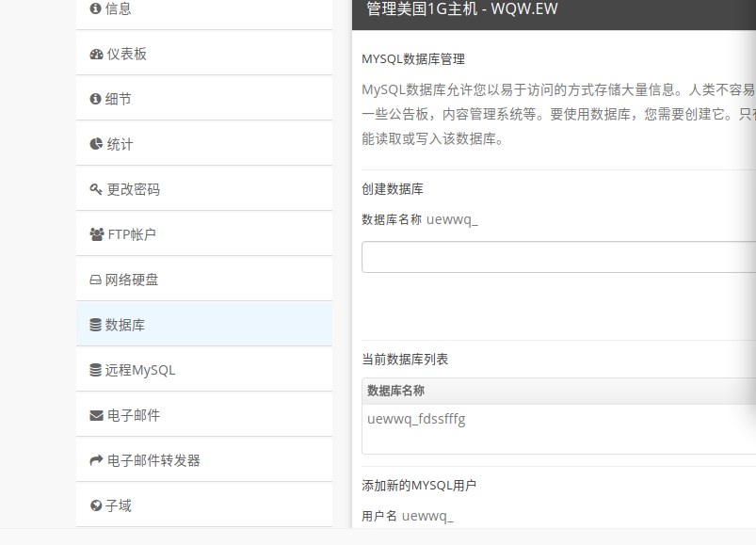Go to the 细节 section
The width and height of the screenshot is (756, 545).
(204, 99)
